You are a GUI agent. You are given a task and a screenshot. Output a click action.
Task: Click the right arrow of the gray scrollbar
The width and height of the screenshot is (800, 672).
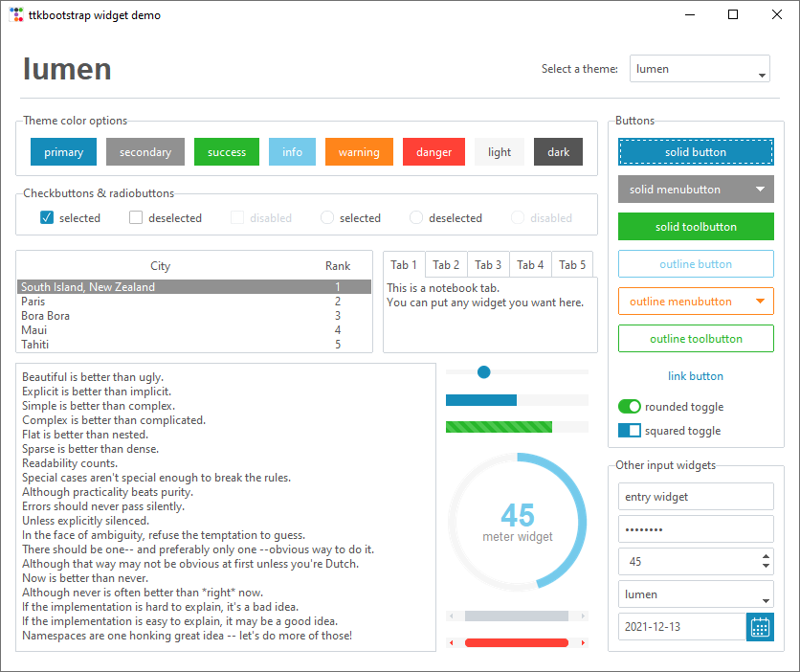click(584, 616)
